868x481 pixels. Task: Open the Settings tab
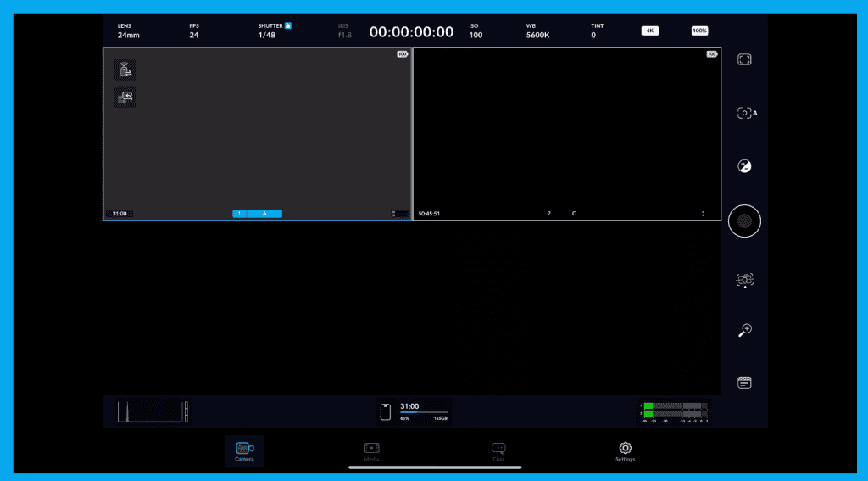(x=625, y=451)
